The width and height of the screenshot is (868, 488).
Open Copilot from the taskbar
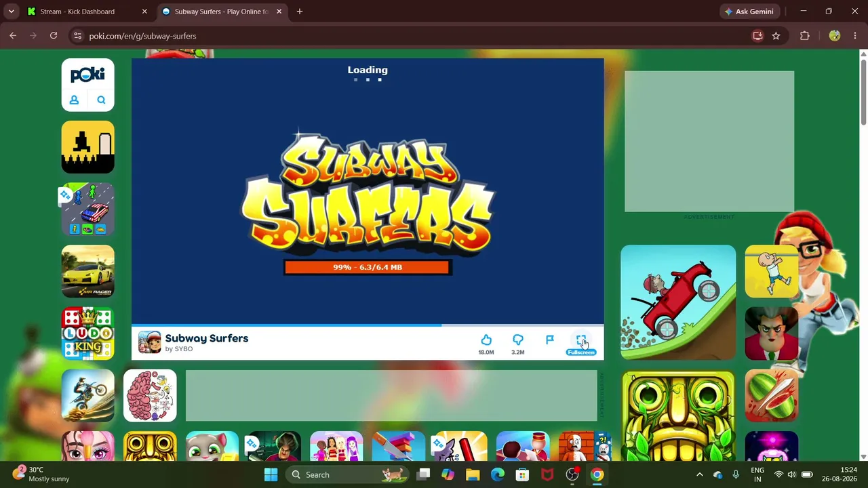pyautogui.click(x=448, y=474)
